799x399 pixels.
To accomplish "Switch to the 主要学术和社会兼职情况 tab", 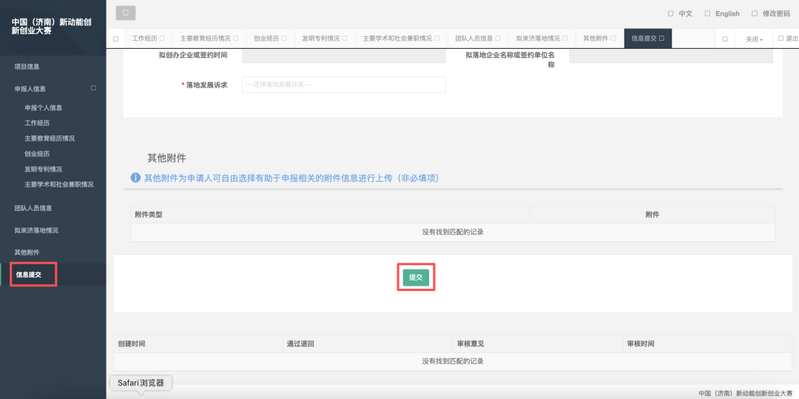I will 397,38.
